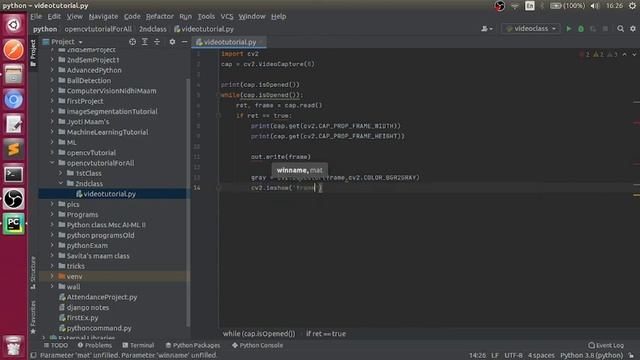The width and height of the screenshot is (640, 360).
Task: Start debugging with the bug icon
Action: pyautogui.click(x=581, y=29)
